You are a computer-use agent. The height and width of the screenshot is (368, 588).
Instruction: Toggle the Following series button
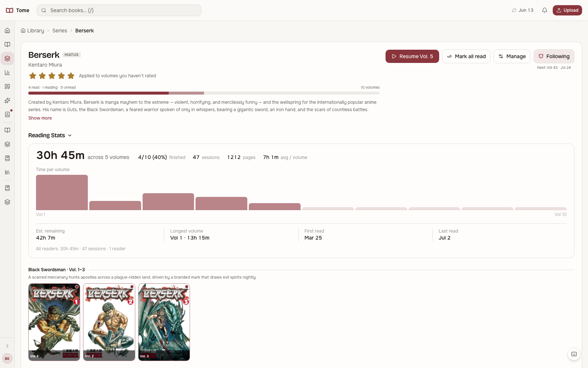pyautogui.click(x=554, y=56)
